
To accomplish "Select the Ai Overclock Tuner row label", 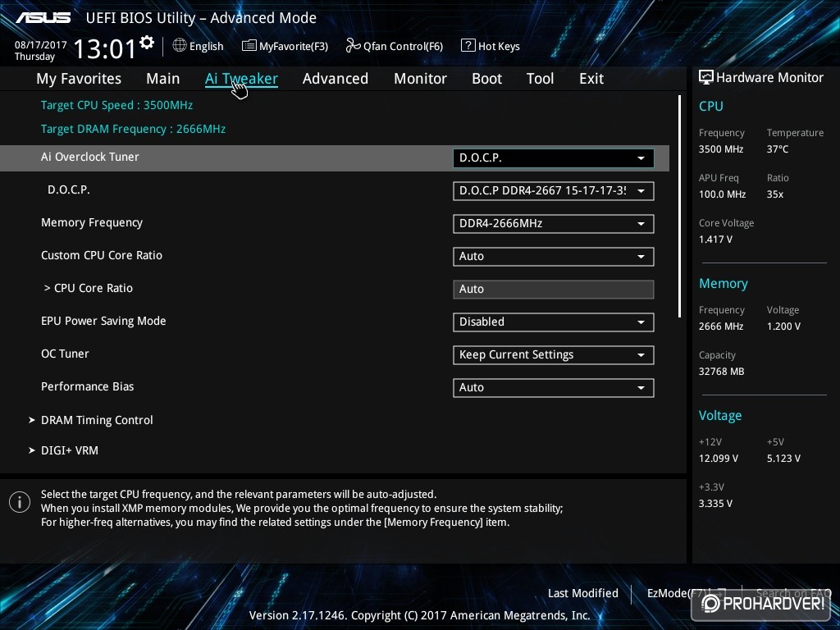I will pos(89,157).
